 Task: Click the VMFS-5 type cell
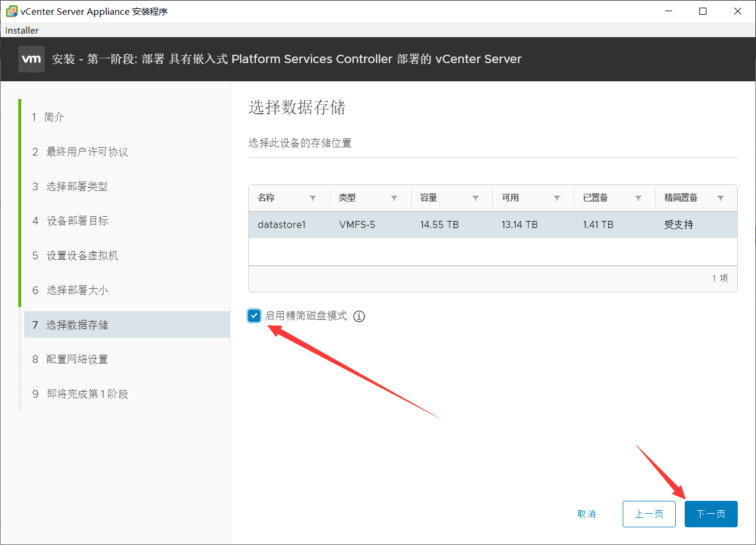(357, 225)
